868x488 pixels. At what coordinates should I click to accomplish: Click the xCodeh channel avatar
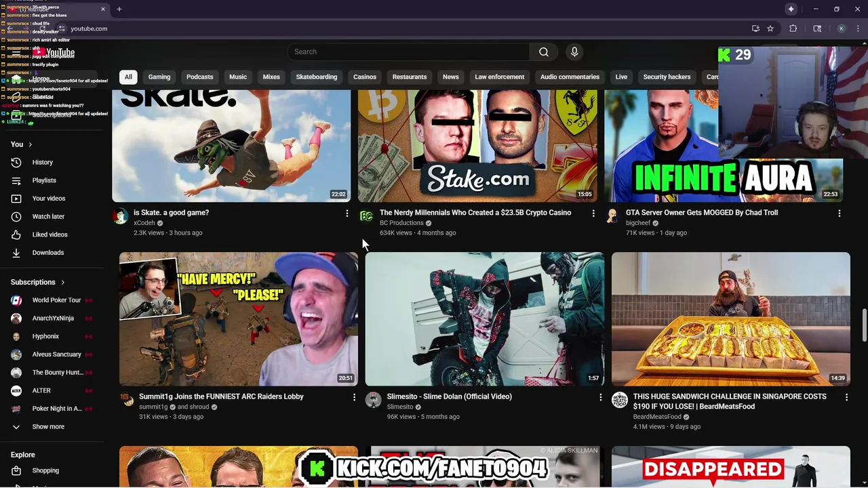[121, 216]
